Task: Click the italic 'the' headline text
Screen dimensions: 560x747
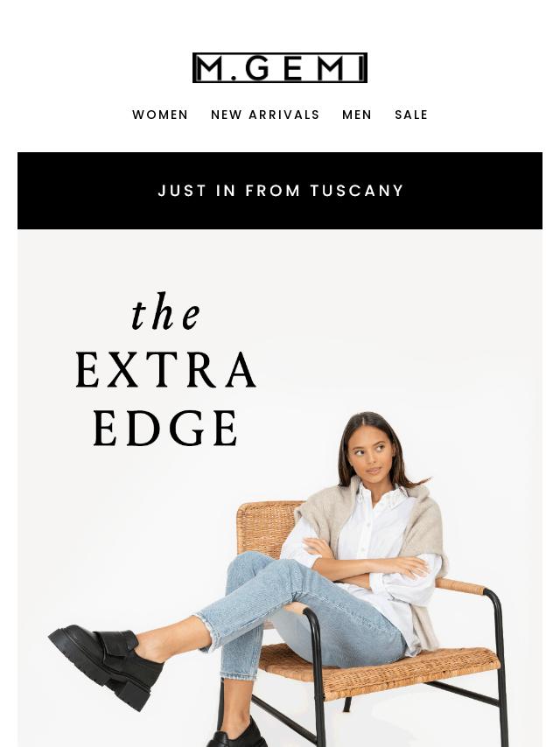Action: (x=166, y=312)
